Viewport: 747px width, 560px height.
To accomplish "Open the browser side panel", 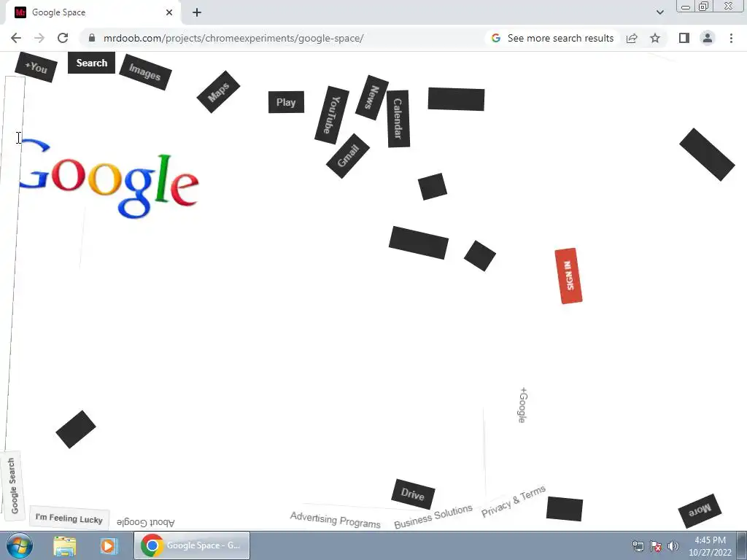I will (x=684, y=38).
